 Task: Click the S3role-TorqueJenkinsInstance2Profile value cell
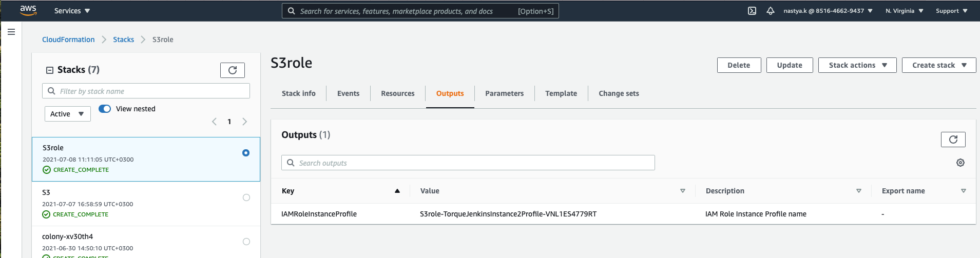tap(508, 214)
